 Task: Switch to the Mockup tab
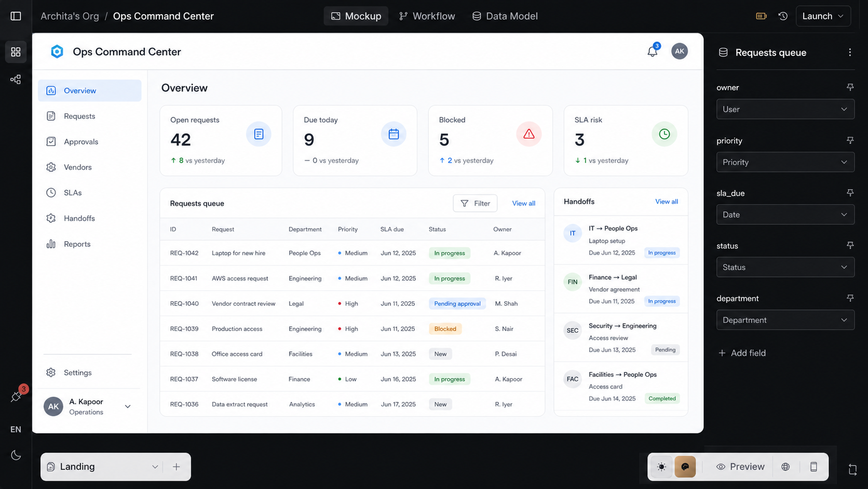[x=356, y=16]
